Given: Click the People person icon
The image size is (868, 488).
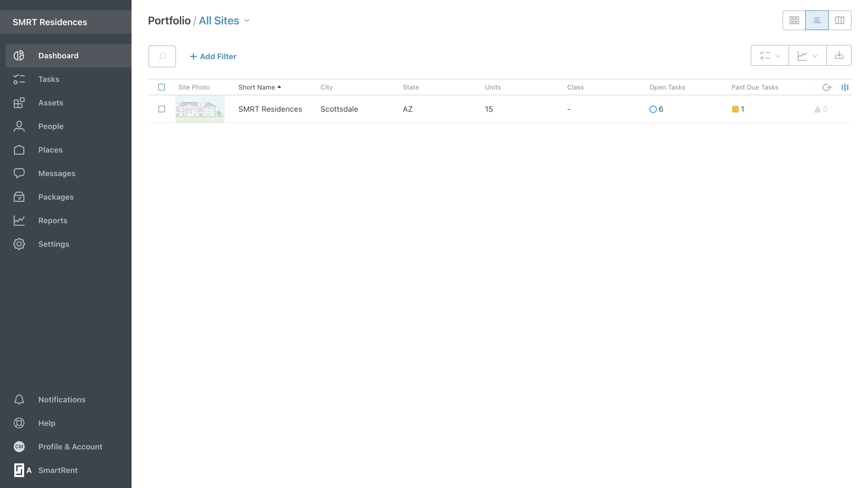Looking at the screenshot, I should pyautogui.click(x=19, y=126).
